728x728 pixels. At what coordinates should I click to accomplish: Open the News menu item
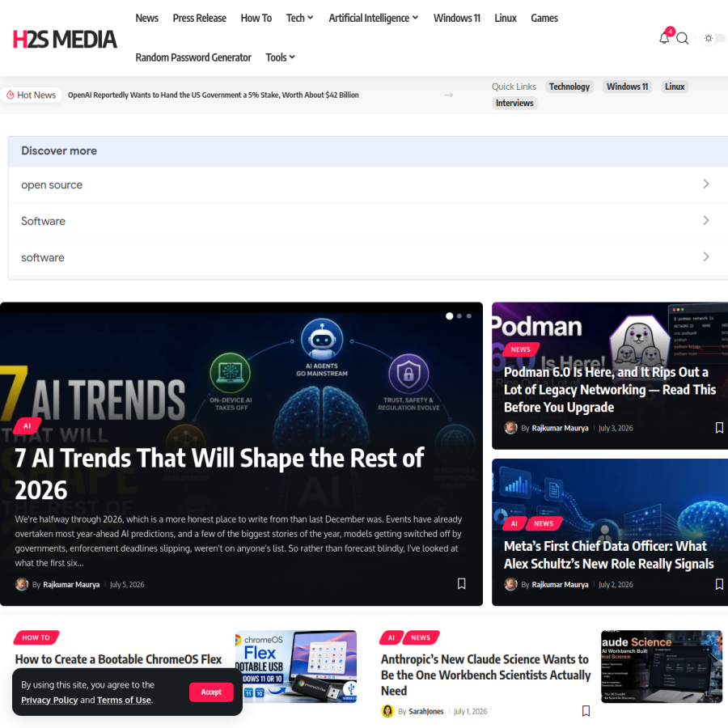[146, 18]
